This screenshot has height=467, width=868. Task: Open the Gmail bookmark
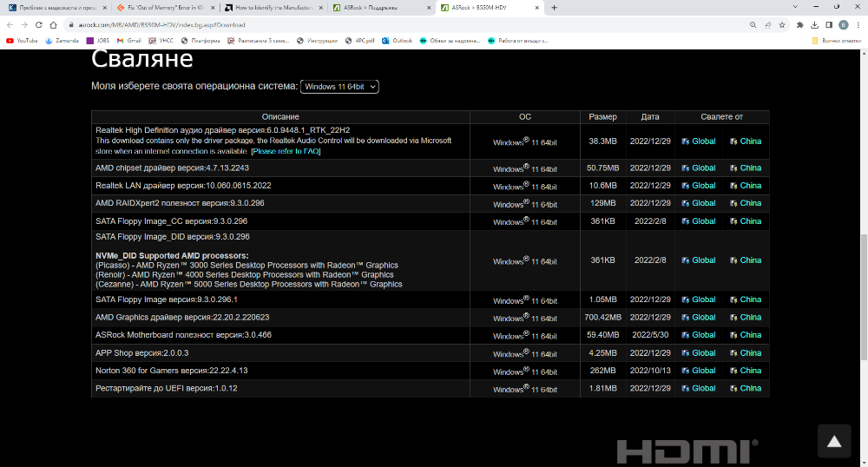tap(129, 41)
